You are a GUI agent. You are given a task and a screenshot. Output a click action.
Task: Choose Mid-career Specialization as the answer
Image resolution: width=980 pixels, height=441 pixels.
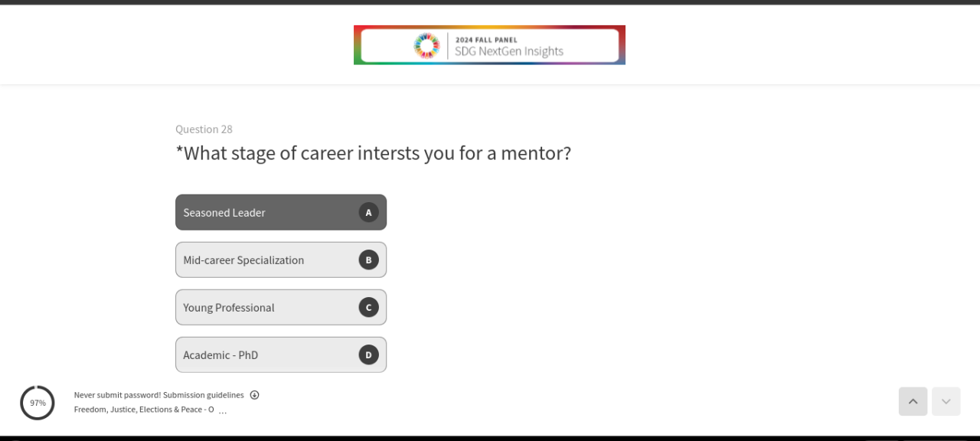point(268,260)
